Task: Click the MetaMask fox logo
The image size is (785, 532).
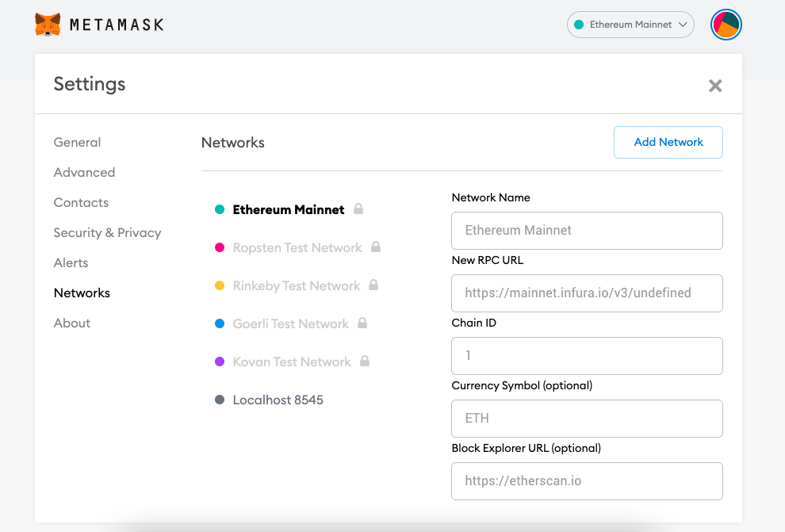Action: [48, 25]
